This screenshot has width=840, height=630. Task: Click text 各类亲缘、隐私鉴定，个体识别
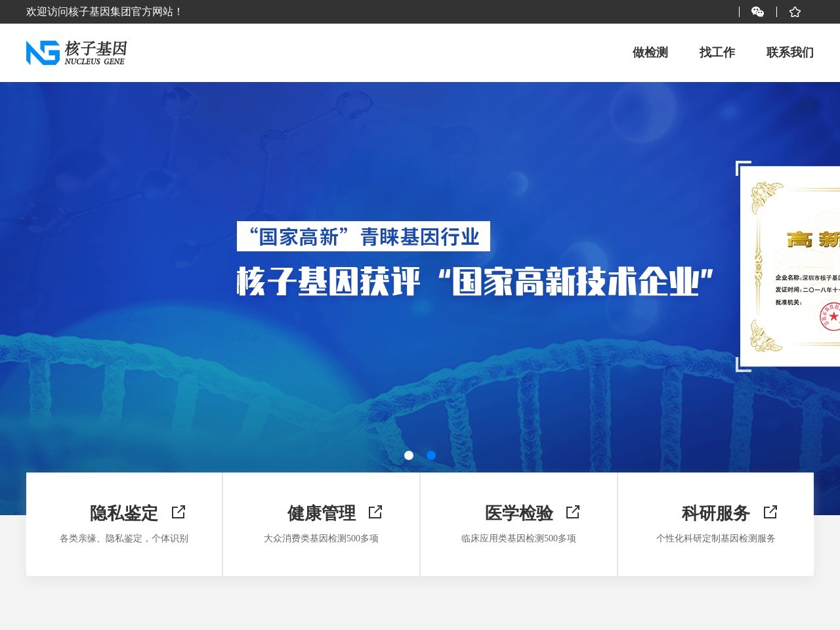click(x=124, y=538)
